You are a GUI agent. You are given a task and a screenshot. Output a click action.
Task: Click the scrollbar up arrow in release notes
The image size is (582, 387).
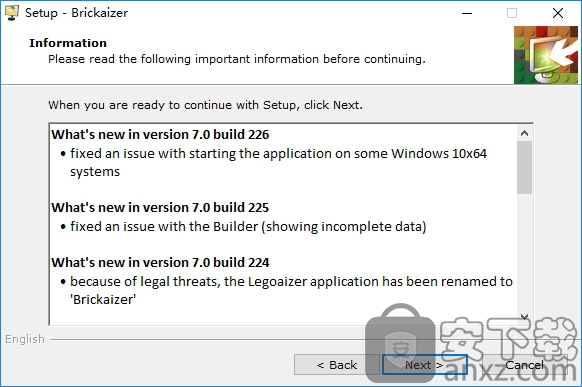click(x=524, y=133)
